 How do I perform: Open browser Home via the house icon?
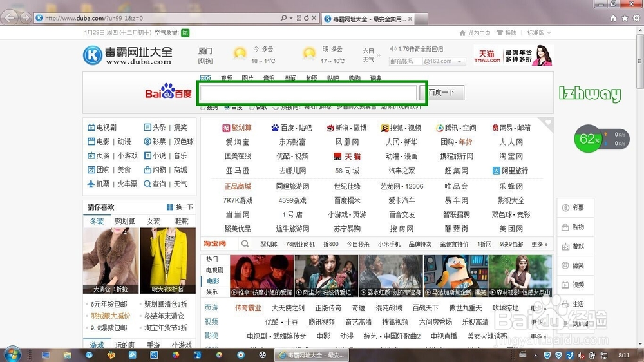pos(613,18)
